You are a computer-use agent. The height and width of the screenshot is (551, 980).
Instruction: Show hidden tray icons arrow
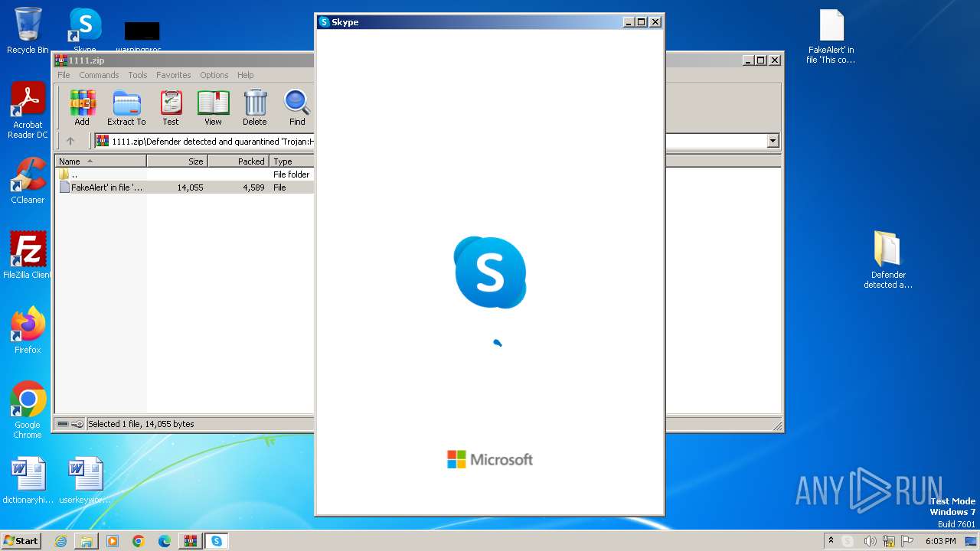click(x=831, y=541)
